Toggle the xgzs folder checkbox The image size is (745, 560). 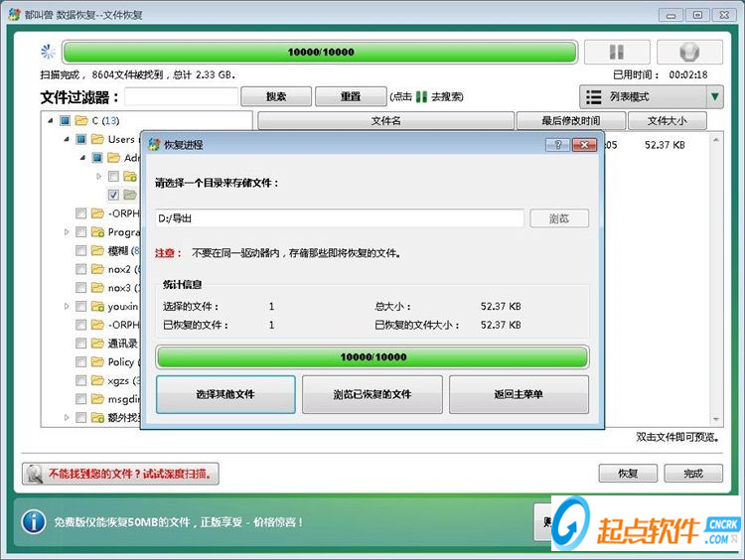click(81, 380)
